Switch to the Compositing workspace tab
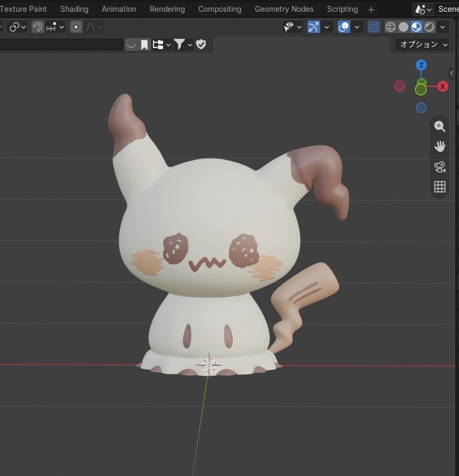Viewport: 459px width, 476px height. coord(220,9)
